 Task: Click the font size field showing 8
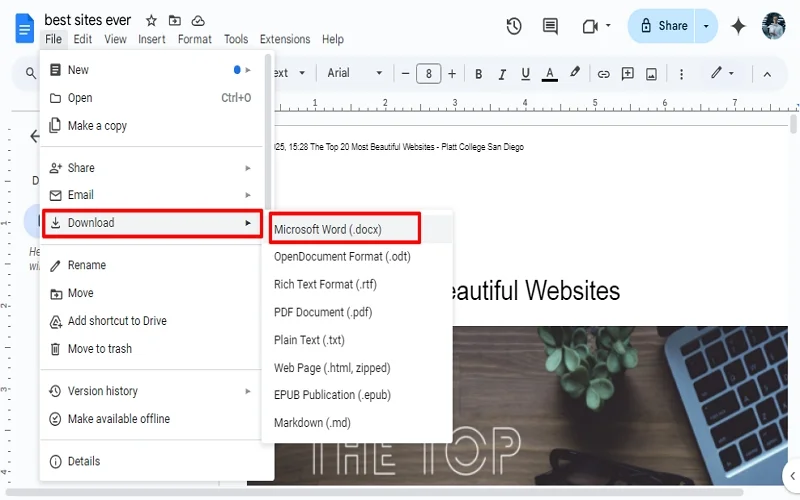pos(429,74)
